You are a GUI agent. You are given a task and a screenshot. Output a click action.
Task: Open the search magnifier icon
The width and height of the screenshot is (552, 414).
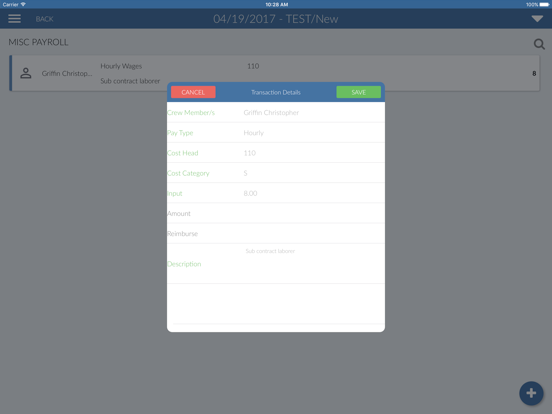click(539, 44)
